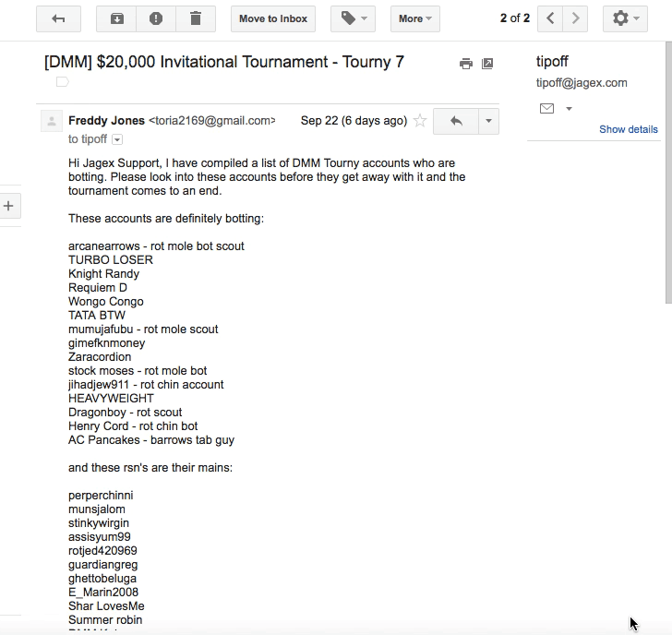This screenshot has height=635, width=672.
Task: Click the 'Shar LovesMe' line
Action: point(106,606)
